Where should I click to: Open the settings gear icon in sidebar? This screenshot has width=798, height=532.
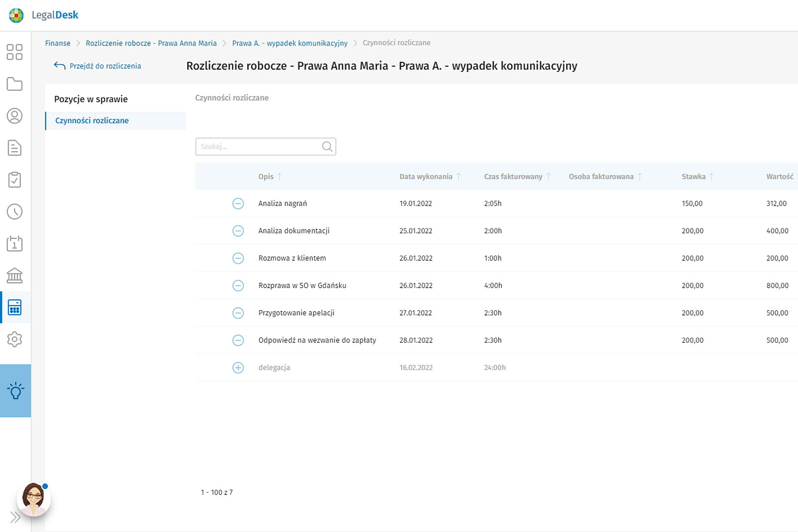(x=14, y=340)
